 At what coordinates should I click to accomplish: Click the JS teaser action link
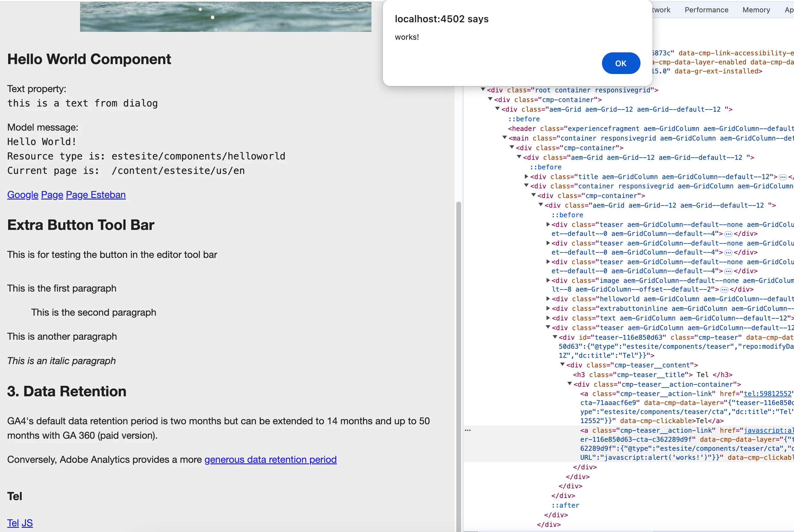pos(27,523)
